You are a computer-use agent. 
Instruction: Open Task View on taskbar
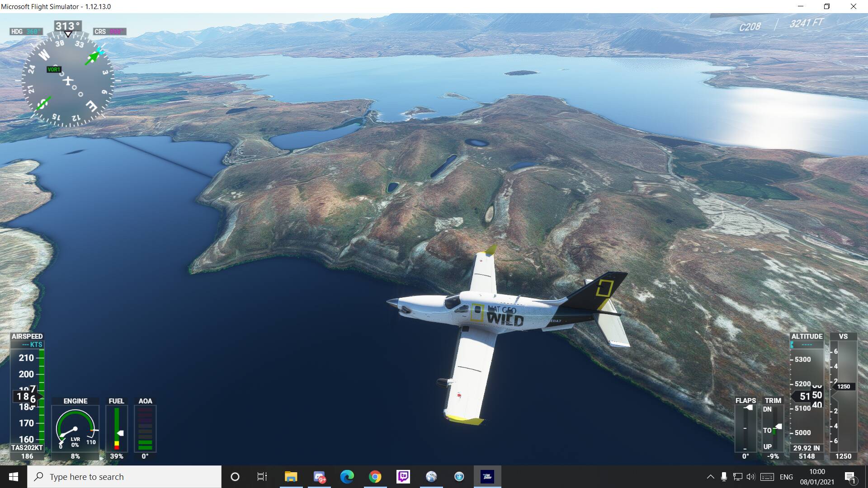[262, 477]
